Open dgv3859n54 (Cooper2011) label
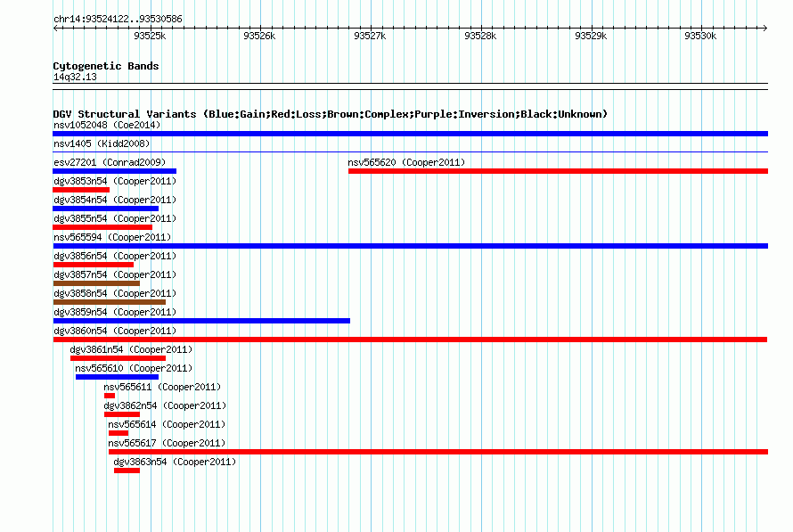 pos(115,312)
